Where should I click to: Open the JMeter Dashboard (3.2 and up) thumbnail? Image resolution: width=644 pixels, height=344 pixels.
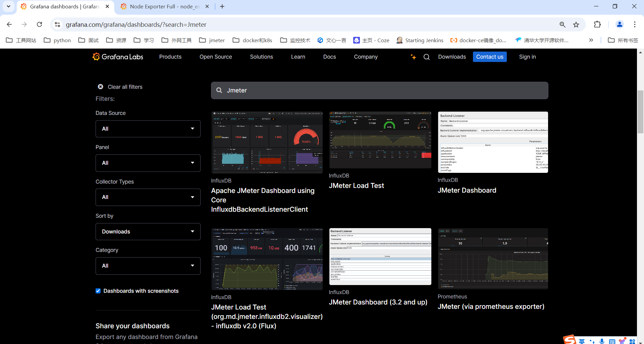pyautogui.click(x=380, y=257)
